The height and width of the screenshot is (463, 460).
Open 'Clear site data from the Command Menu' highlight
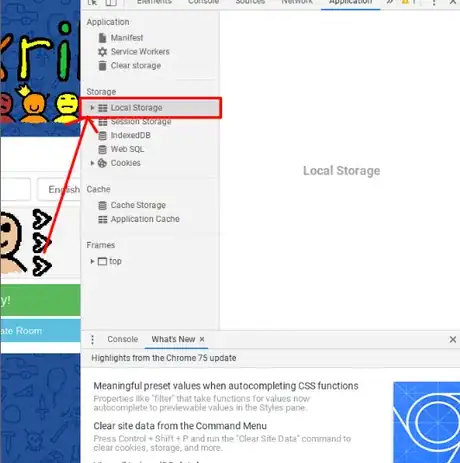(180, 426)
